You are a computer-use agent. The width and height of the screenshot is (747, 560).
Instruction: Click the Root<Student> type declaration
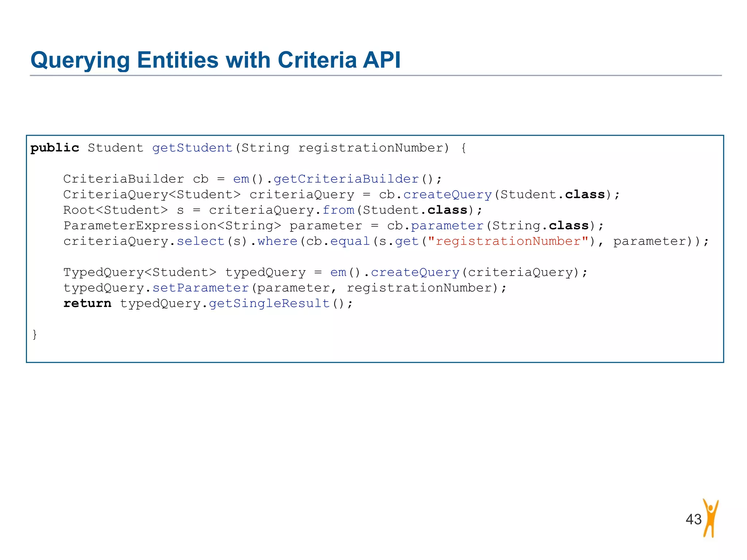coord(115,210)
